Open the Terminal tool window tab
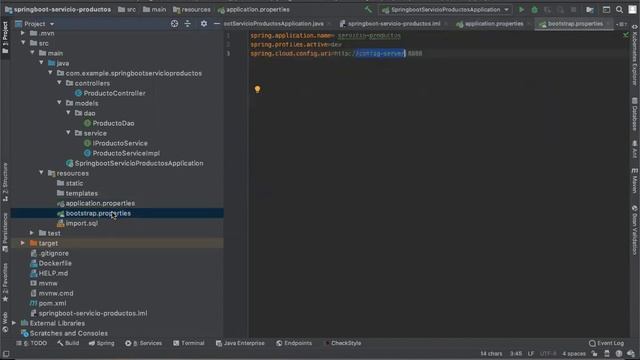Screen dimensions: 640x360 [189, 343]
